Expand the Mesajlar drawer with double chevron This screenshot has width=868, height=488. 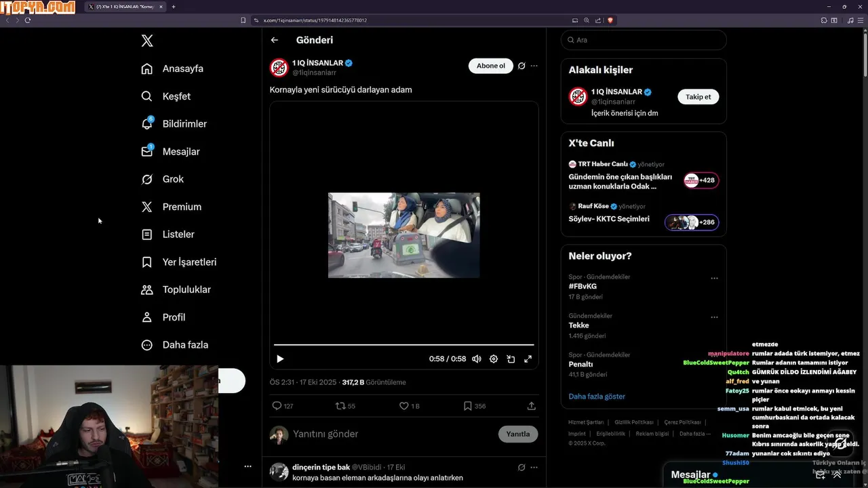point(837,475)
